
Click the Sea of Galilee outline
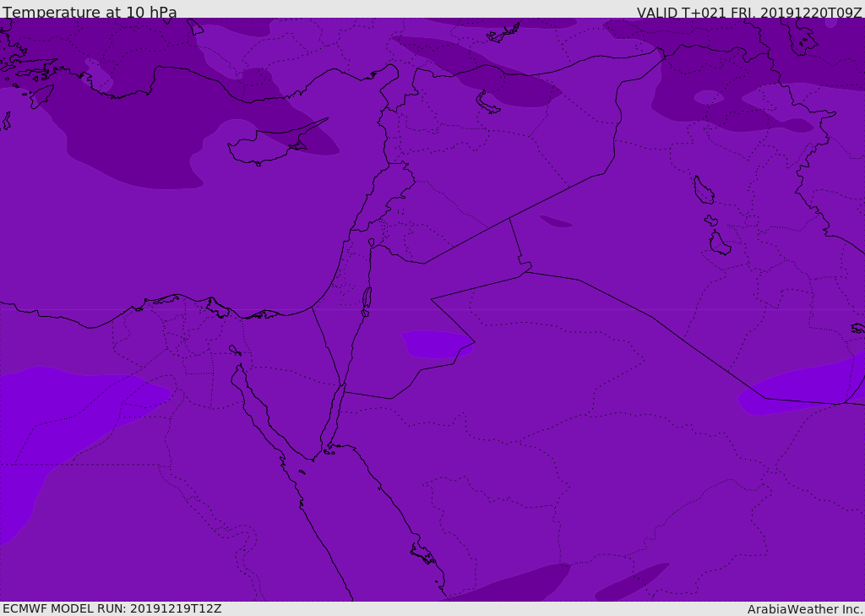372,243
